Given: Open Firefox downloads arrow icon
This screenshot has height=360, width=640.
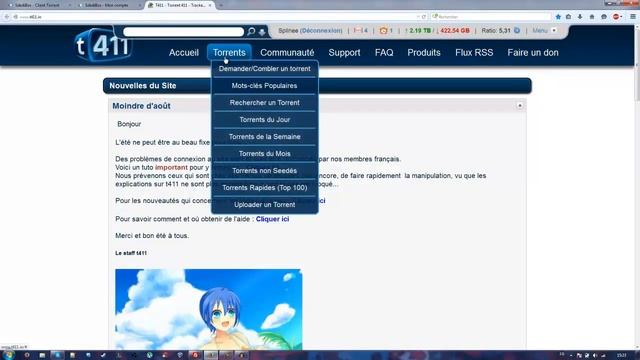Looking at the screenshot, I should pyautogui.click(x=580, y=17).
